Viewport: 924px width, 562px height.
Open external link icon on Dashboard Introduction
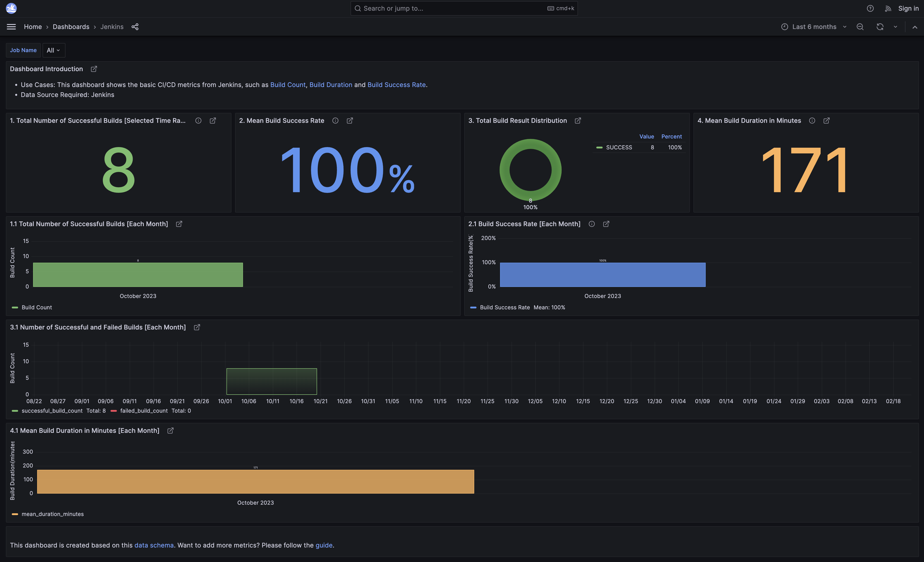point(94,69)
